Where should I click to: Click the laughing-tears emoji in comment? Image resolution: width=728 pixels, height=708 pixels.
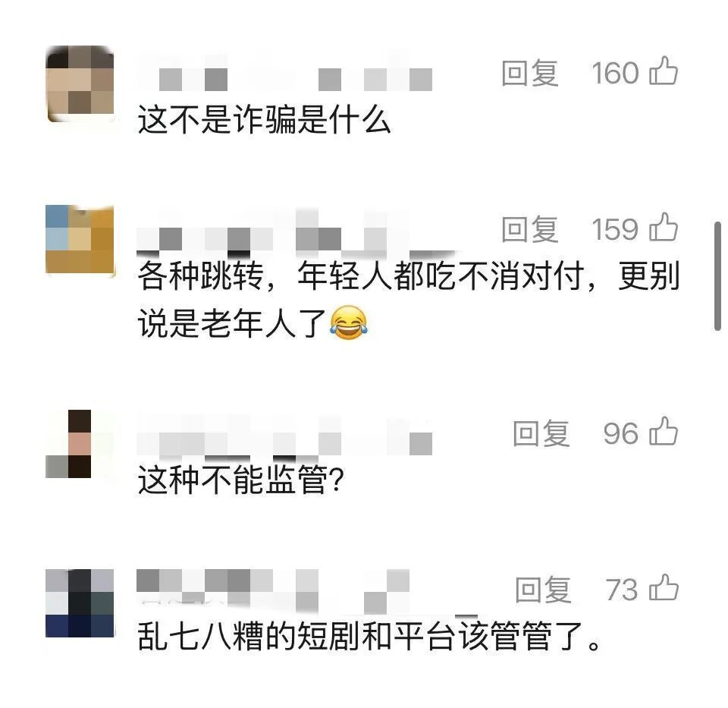point(349,323)
